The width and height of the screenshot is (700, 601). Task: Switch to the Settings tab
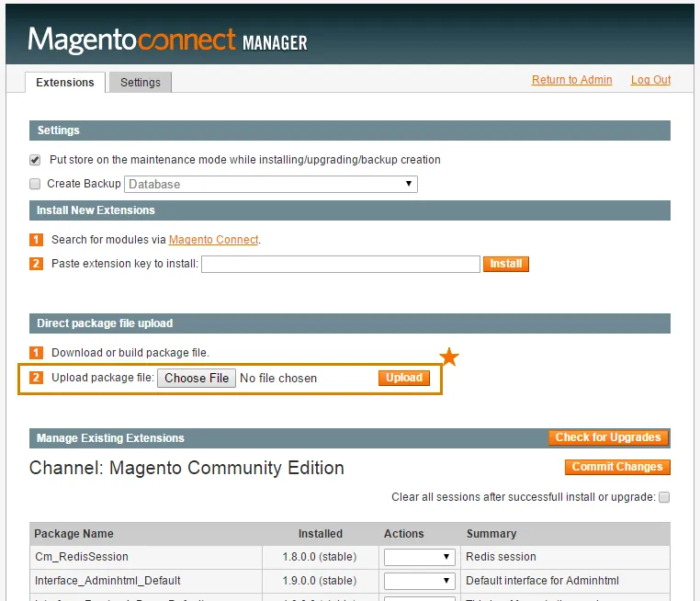[x=141, y=83]
